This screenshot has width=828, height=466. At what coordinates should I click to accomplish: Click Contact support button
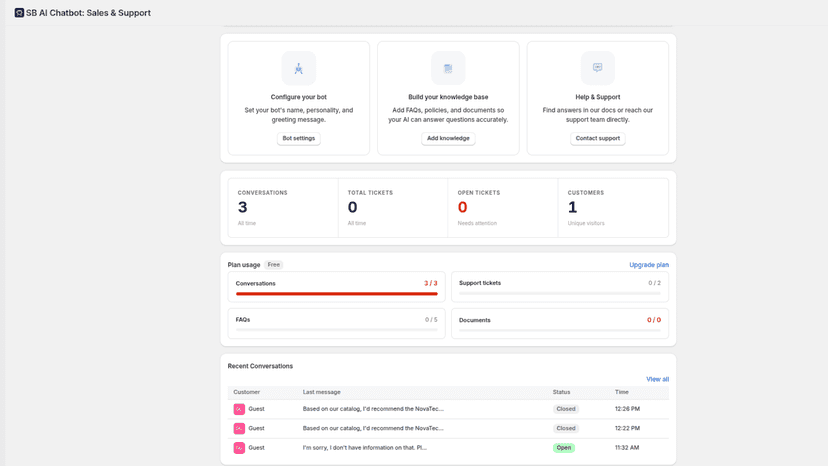[x=598, y=138]
